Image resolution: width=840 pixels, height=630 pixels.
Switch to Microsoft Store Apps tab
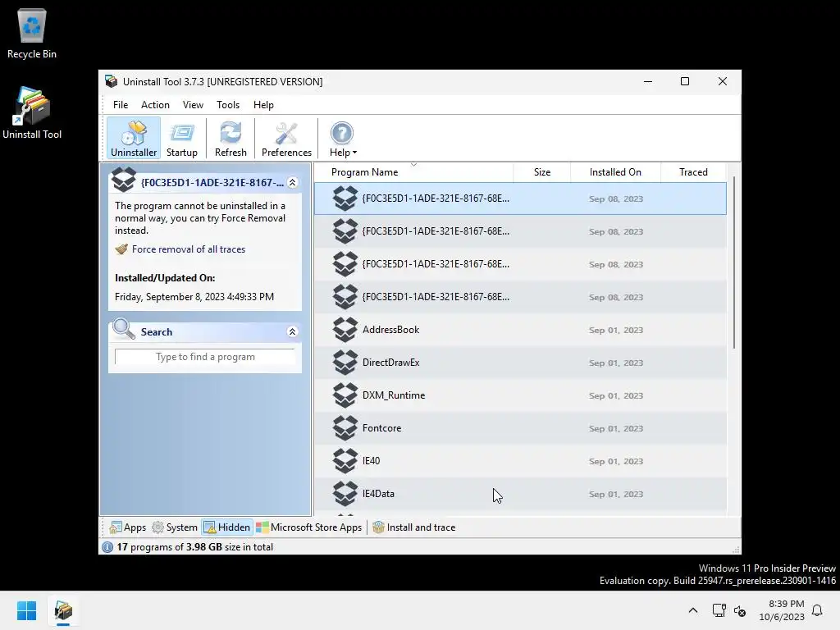(309, 527)
